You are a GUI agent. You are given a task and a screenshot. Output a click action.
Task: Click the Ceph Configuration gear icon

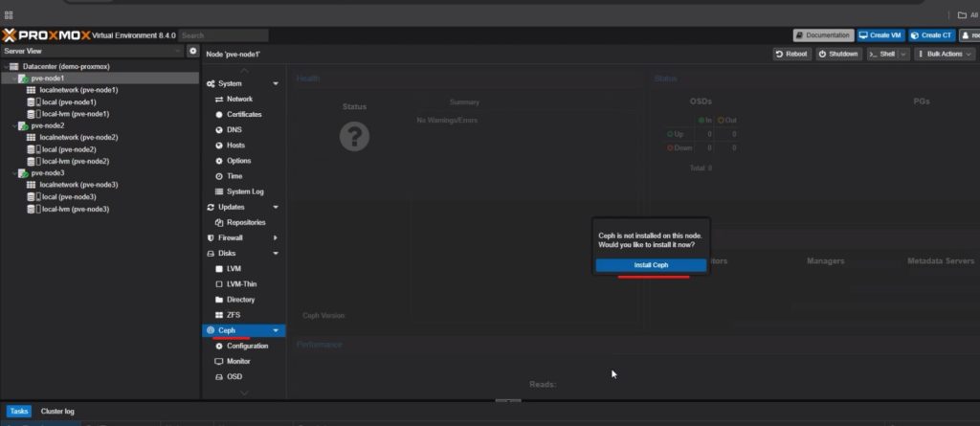click(x=219, y=346)
